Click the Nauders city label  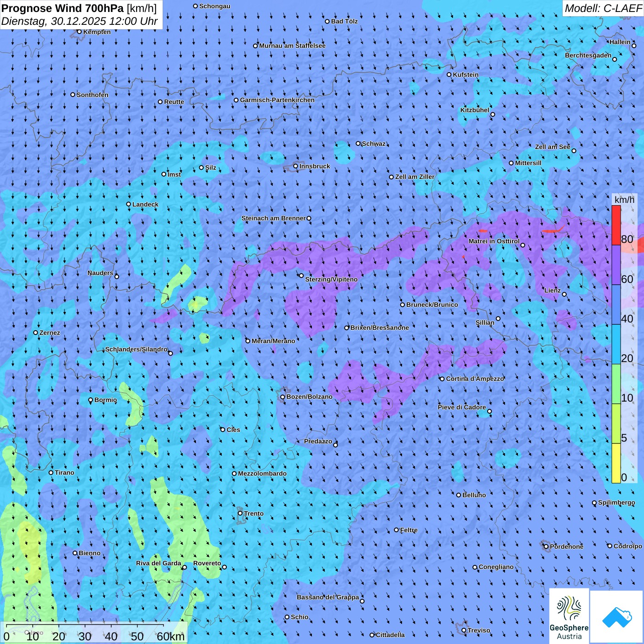coord(100,273)
